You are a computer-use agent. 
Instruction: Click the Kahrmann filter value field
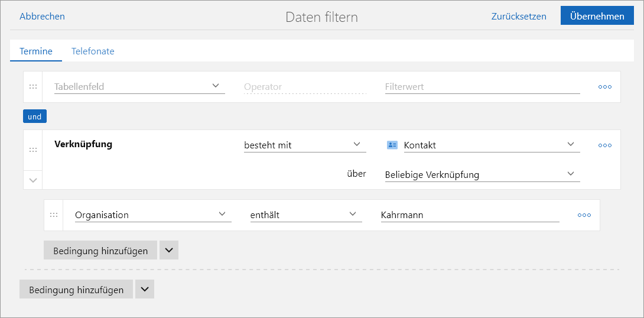tap(470, 215)
